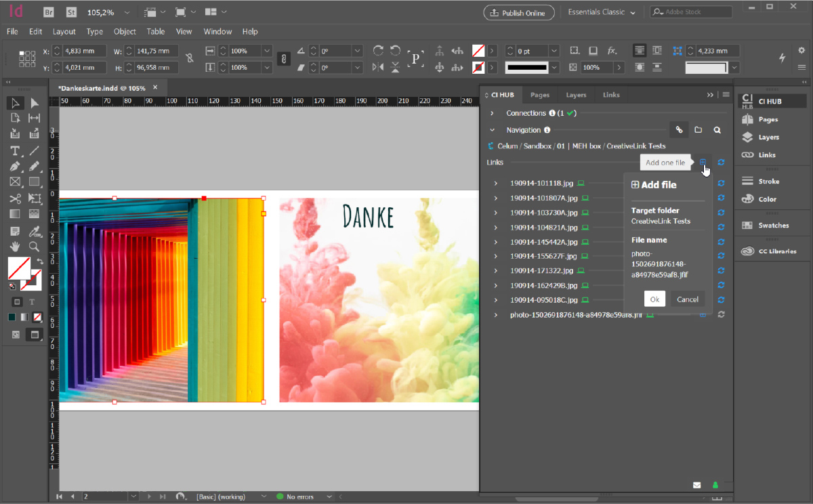Click the Publish Online button
Image resolution: width=813 pixels, height=504 pixels.
(519, 13)
